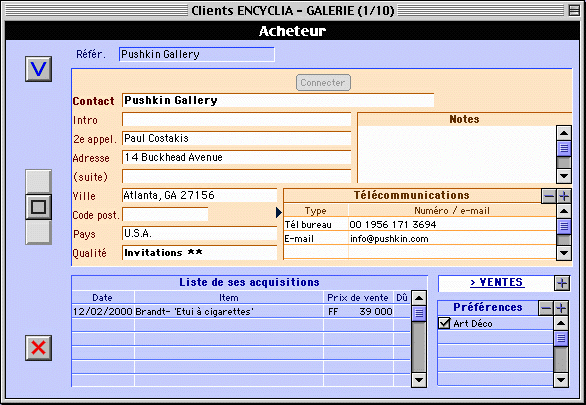This screenshot has height=405, width=586.
Task: Remove preference with Préférences minus button
Action: tap(546, 308)
